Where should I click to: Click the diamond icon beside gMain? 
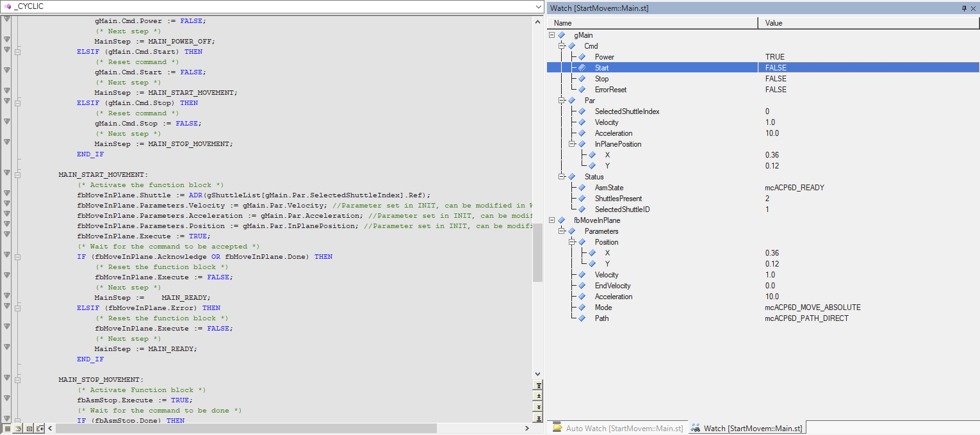click(562, 35)
